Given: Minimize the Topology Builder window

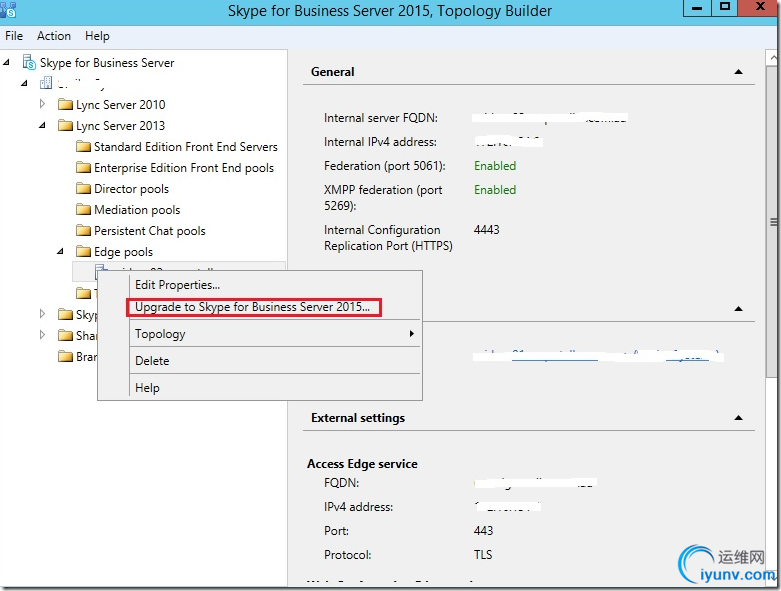Looking at the screenshot, I should point(697,8).
